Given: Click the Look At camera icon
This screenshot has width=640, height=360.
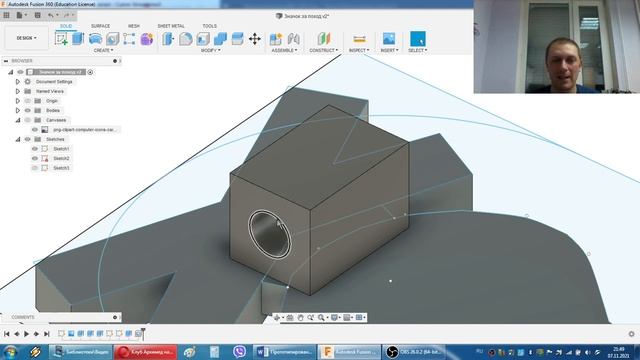Looking at the screenshot, I should click(x=290, y=318).
